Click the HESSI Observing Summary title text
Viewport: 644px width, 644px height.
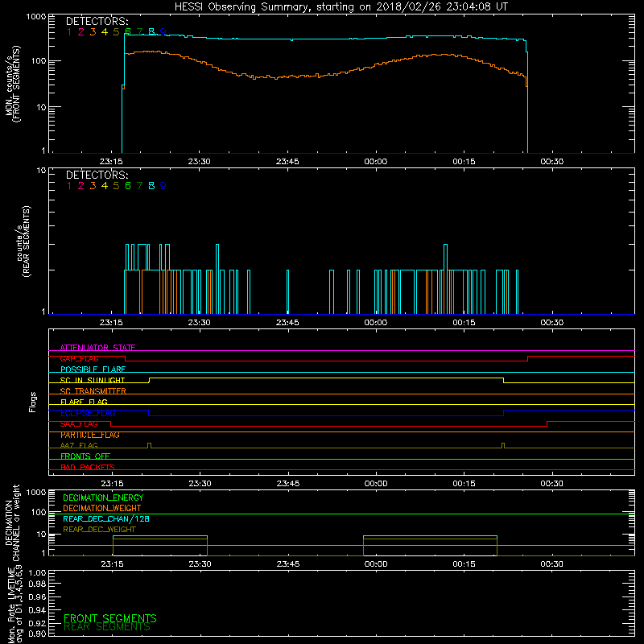[341, 7]
